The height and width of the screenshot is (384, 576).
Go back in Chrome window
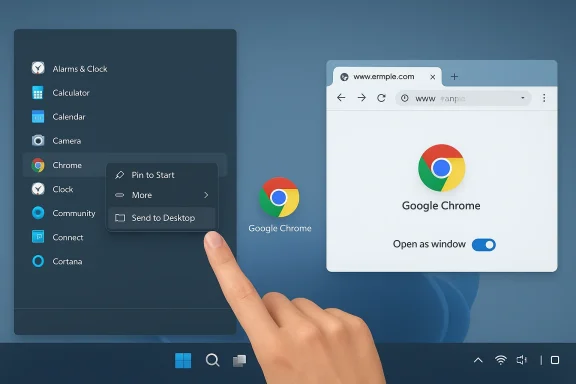[x=341, y=98]
